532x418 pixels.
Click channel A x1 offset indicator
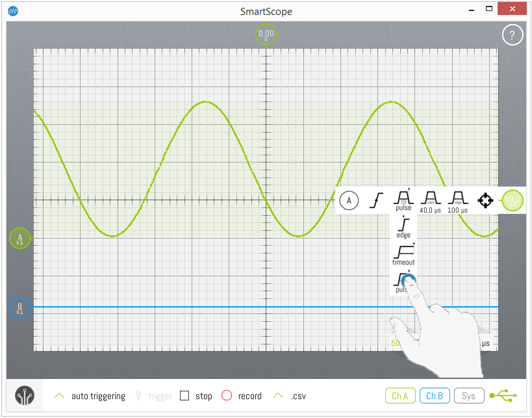[x=19, y=239]
